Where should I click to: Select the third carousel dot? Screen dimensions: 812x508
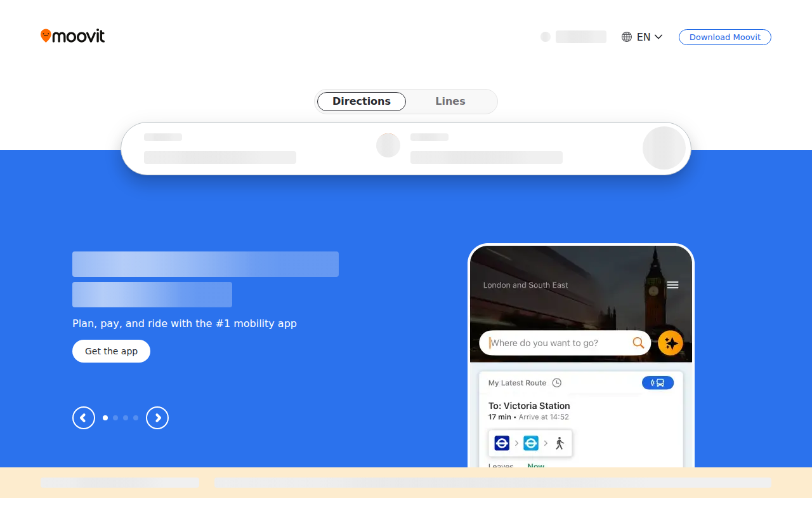[126, 418]
